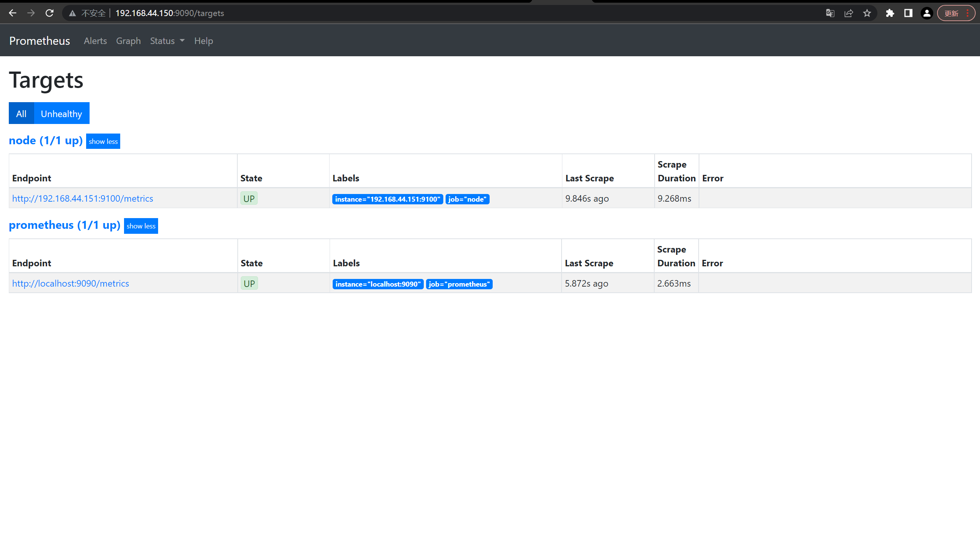
Task: Toggle the browser side panel icon
Action: coord(908,13)
